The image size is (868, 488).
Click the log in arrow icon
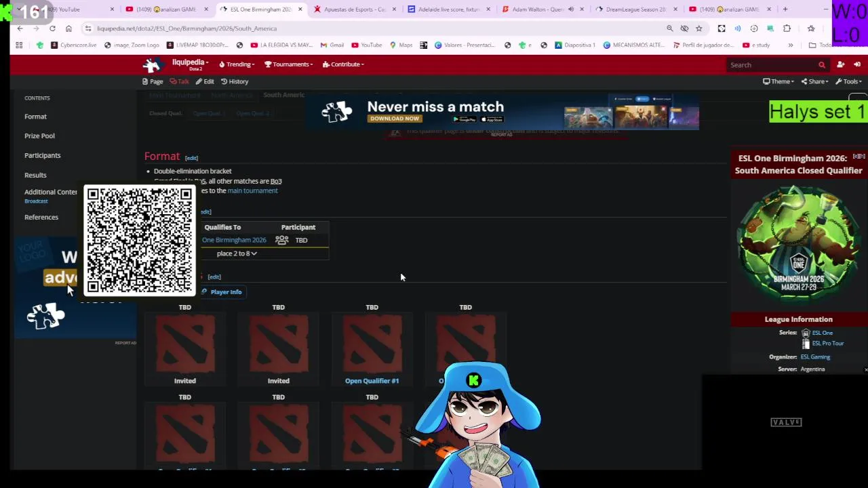click(x=857, y=64)
